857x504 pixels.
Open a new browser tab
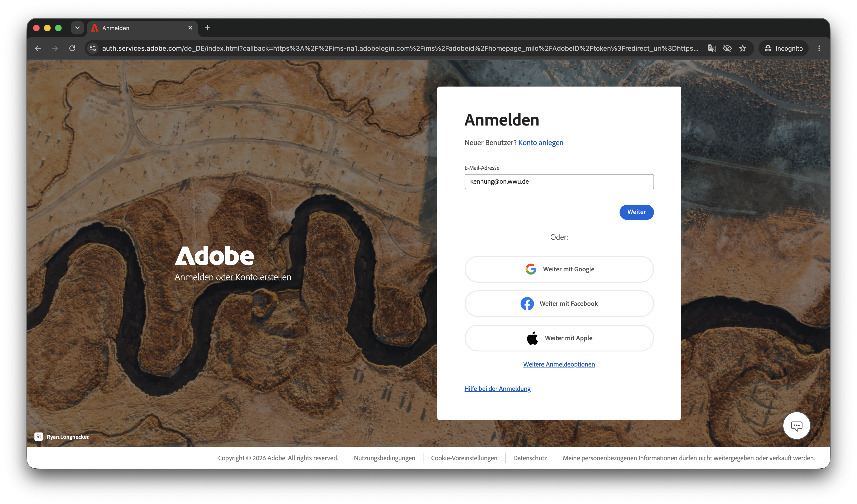click(208, 28)
